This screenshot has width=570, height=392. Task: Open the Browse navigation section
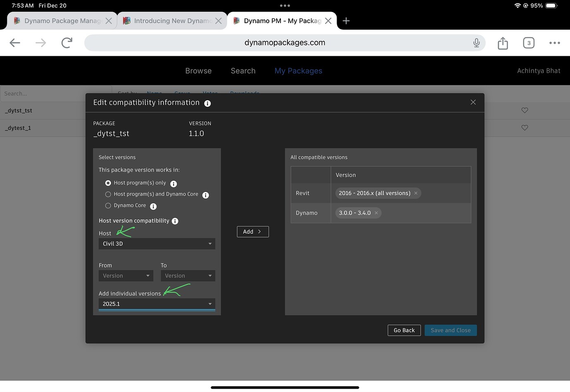[x=198, y=71]
